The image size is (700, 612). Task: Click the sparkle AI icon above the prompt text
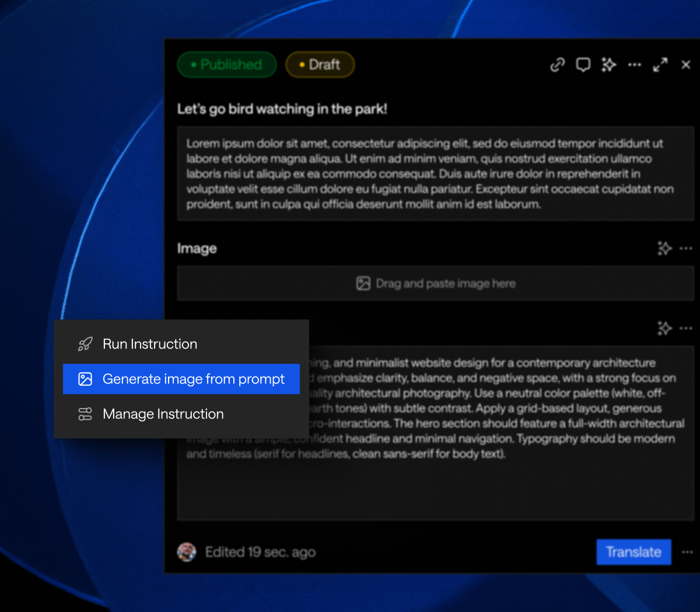click(x=664, y=328)
